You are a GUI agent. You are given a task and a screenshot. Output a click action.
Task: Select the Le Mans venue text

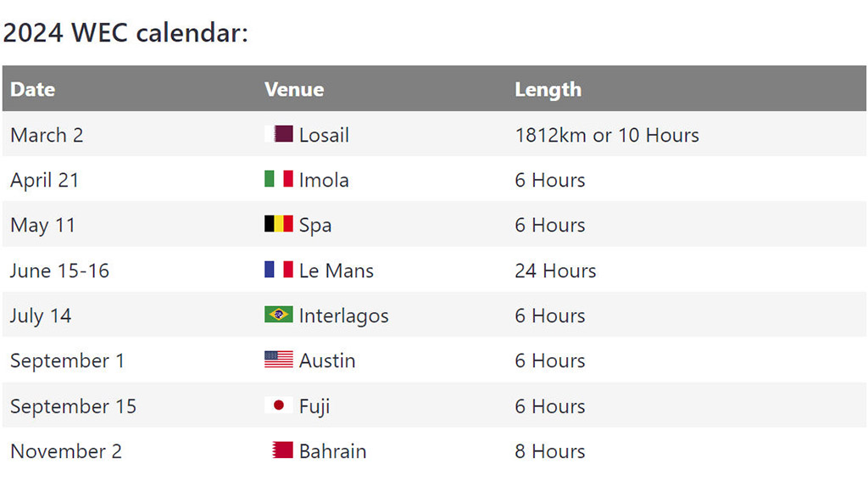click(x=336, y=271)
